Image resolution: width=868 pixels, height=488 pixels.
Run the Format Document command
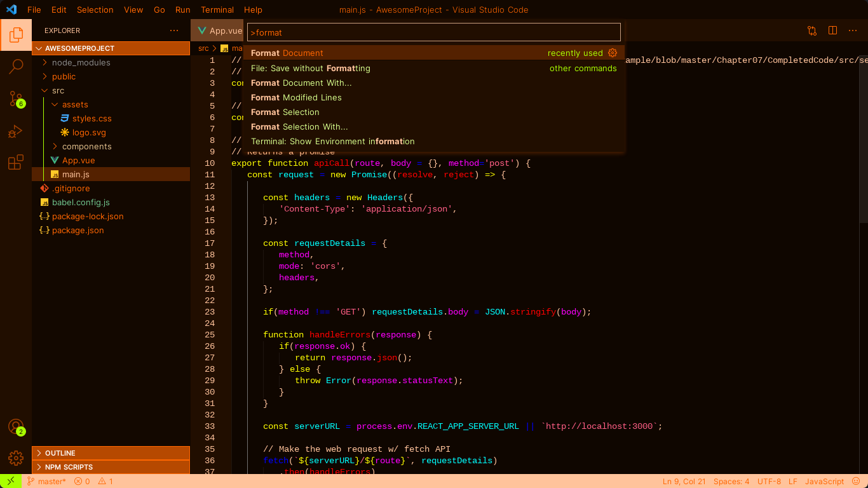coord(434,53)
